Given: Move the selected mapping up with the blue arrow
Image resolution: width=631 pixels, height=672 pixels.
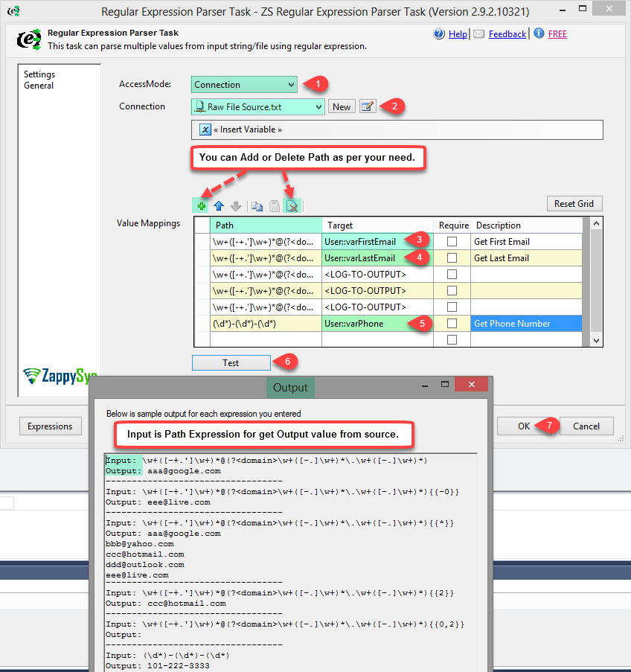Looking at the screenshot, I should point(219,206).
